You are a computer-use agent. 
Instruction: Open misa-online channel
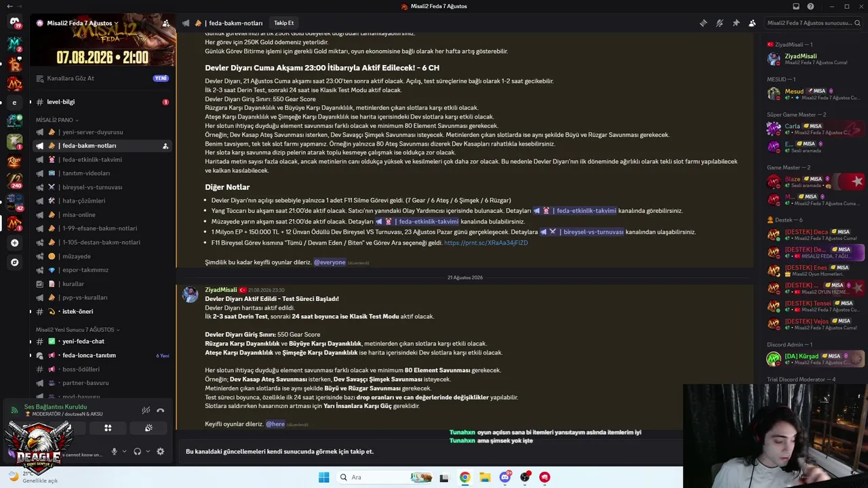tap(102, 215)
